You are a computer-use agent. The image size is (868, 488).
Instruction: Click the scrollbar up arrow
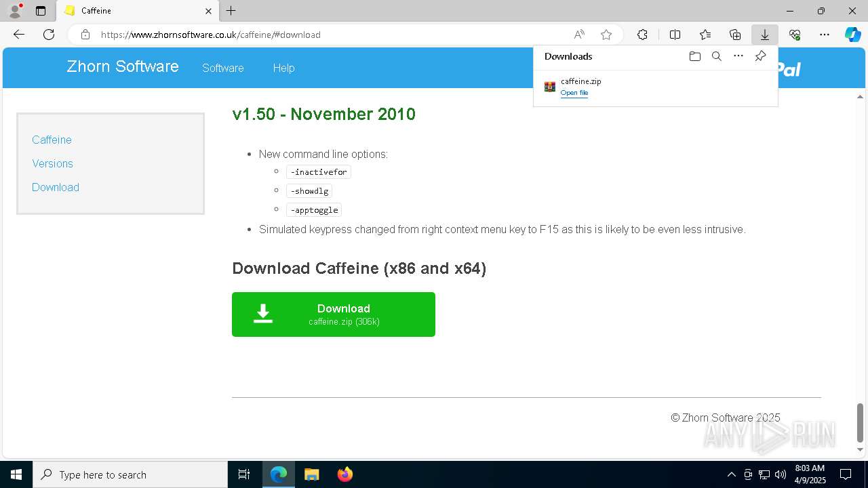860,96
